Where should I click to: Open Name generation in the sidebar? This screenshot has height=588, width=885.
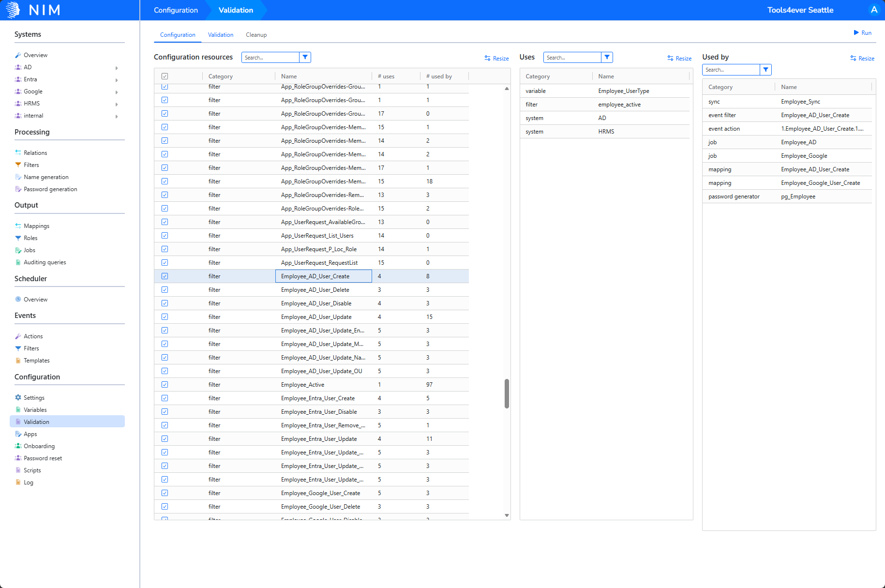[x=46, y=177]
